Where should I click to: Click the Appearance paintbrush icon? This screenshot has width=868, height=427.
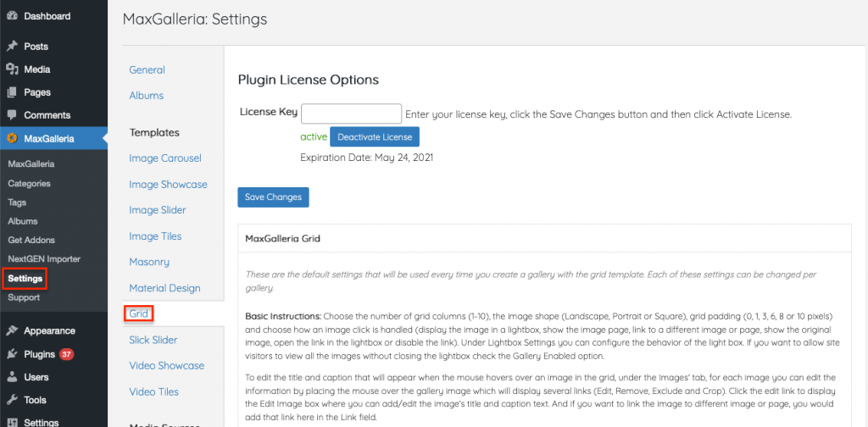[12, 330]
